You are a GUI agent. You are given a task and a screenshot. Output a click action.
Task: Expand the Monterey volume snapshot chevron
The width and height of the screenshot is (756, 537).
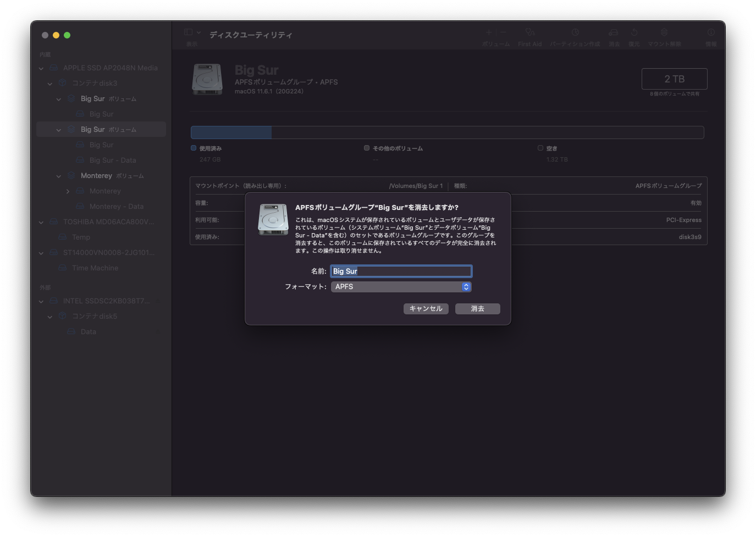pos(68,191)
